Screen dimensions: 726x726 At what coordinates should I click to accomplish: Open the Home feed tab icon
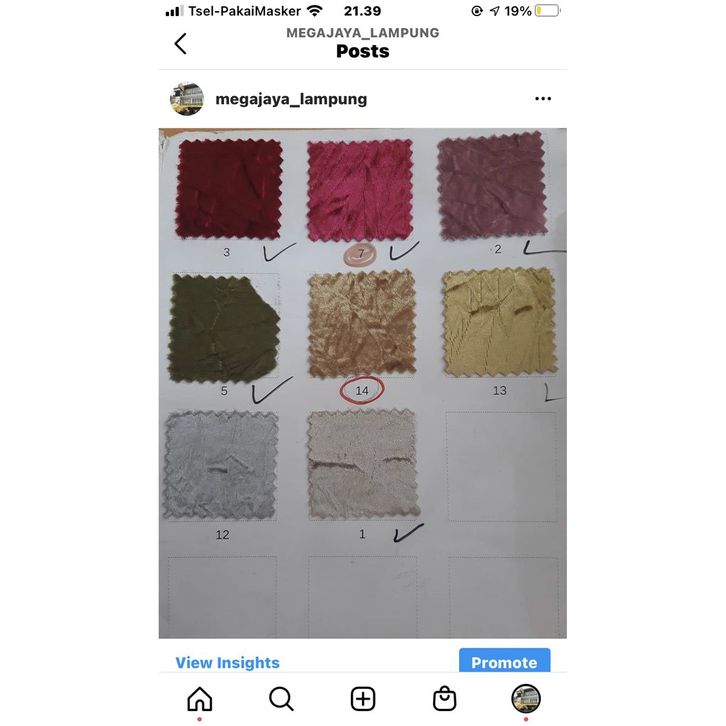[200, 699]
